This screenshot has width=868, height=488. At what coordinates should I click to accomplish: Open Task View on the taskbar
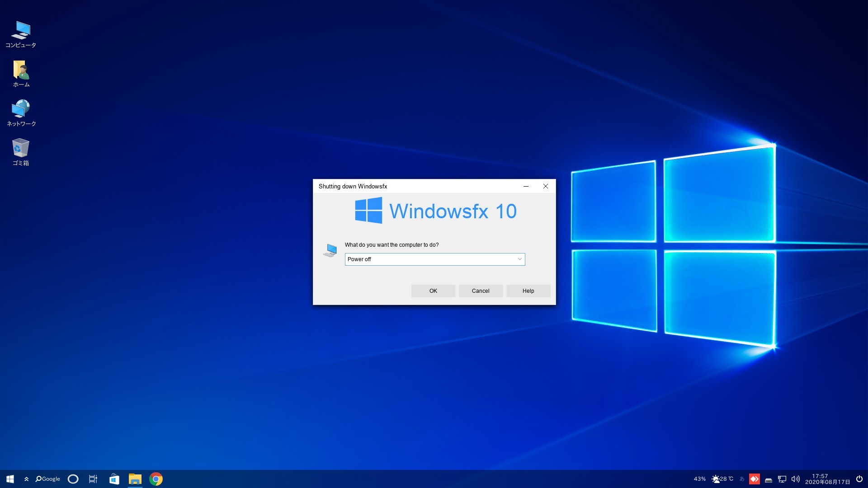pyautogui.click(x=93, y=479)
